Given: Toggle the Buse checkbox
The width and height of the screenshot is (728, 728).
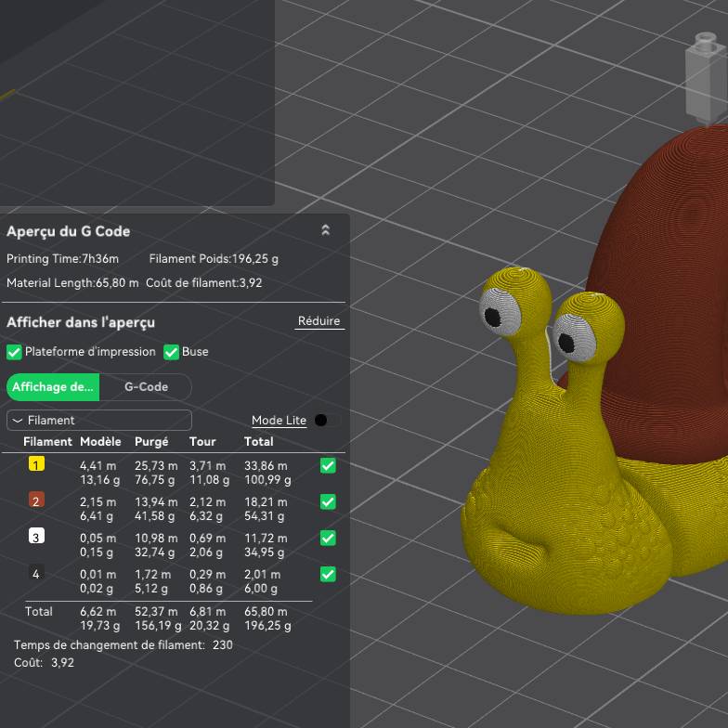Looking at the screenshot, I should pos(171,352).
